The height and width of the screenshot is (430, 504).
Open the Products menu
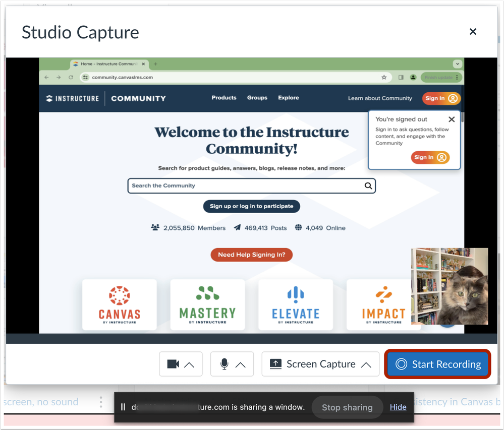coord(224,98)
